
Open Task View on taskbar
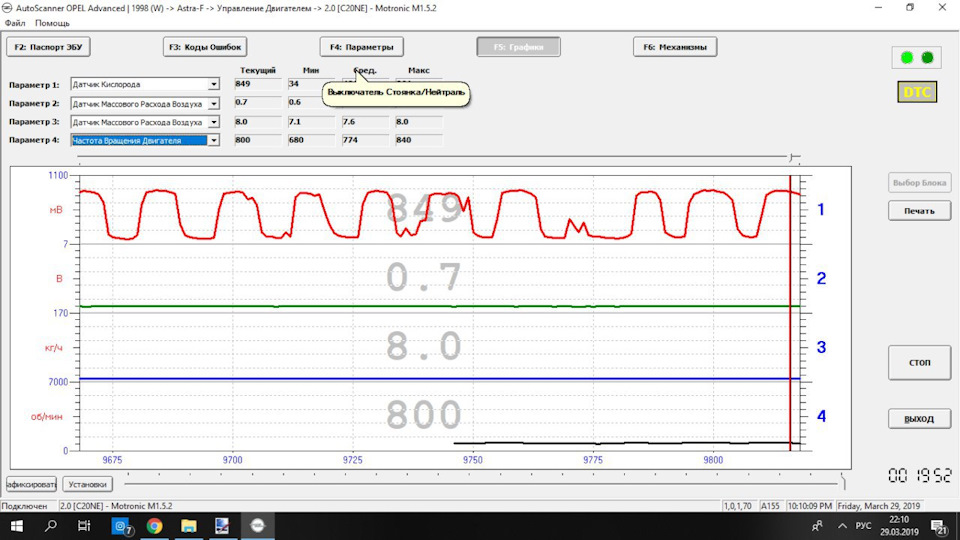pyautogui.click(x=84, y=526)
